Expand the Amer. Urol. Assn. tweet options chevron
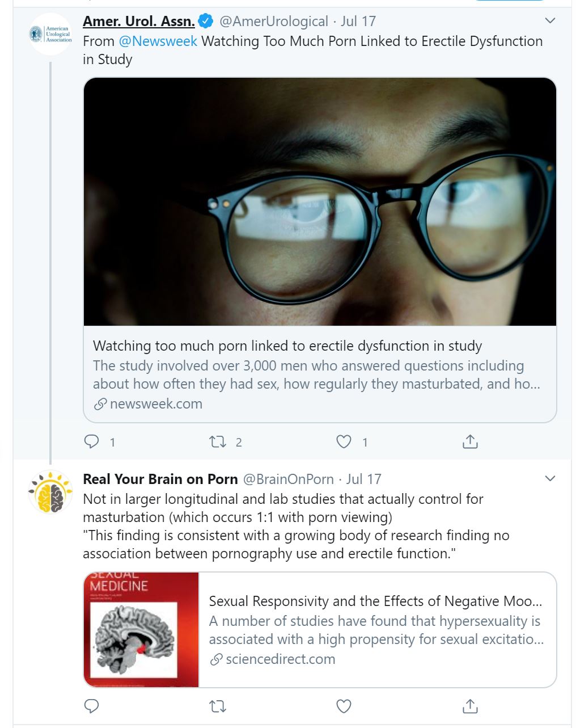This screenshot has height=728, width=576. [549, 21]
